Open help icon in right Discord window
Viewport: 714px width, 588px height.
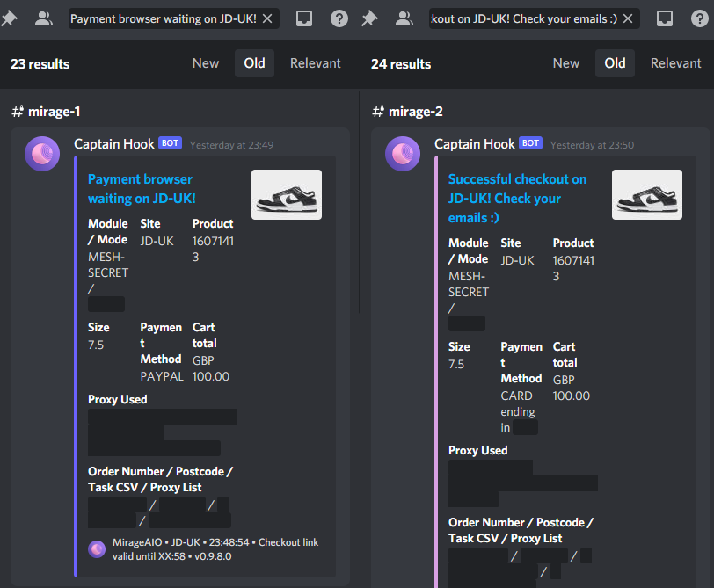700,18
